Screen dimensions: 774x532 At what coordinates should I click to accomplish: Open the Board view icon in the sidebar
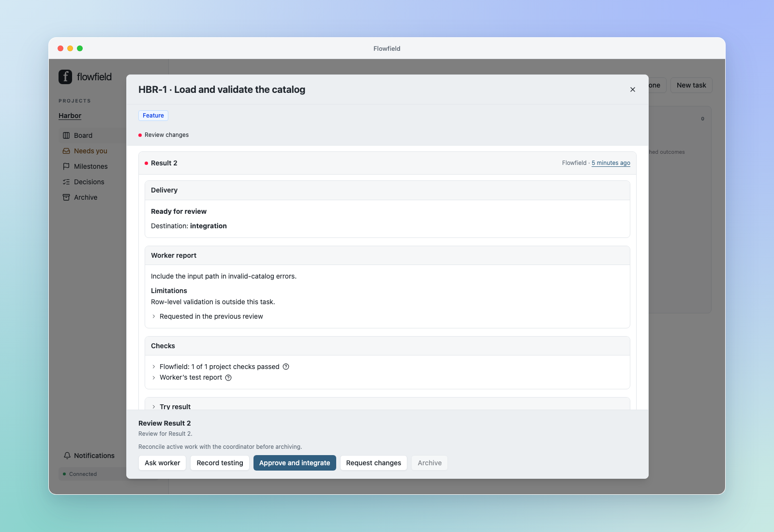66,135
